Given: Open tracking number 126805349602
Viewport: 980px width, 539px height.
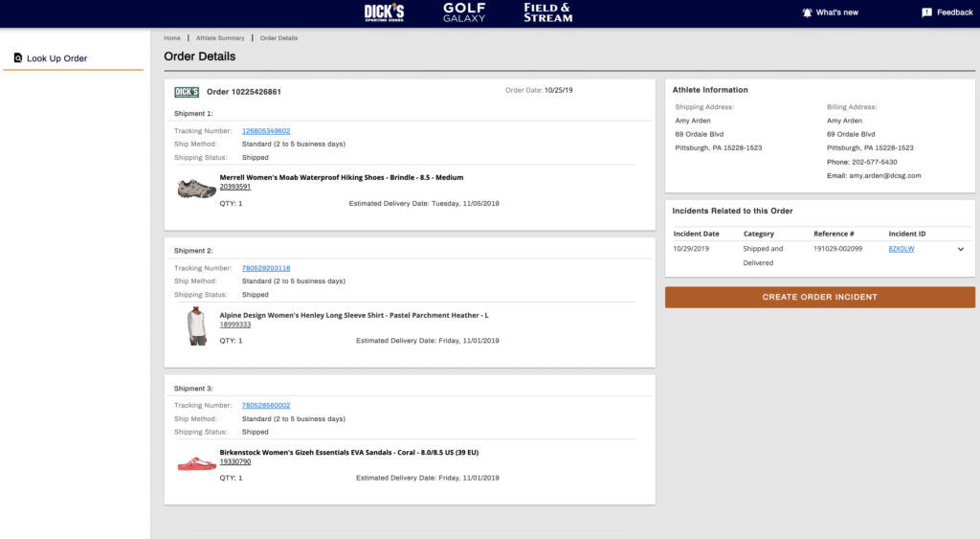Looking at the screenshot, I should (266, 131).
